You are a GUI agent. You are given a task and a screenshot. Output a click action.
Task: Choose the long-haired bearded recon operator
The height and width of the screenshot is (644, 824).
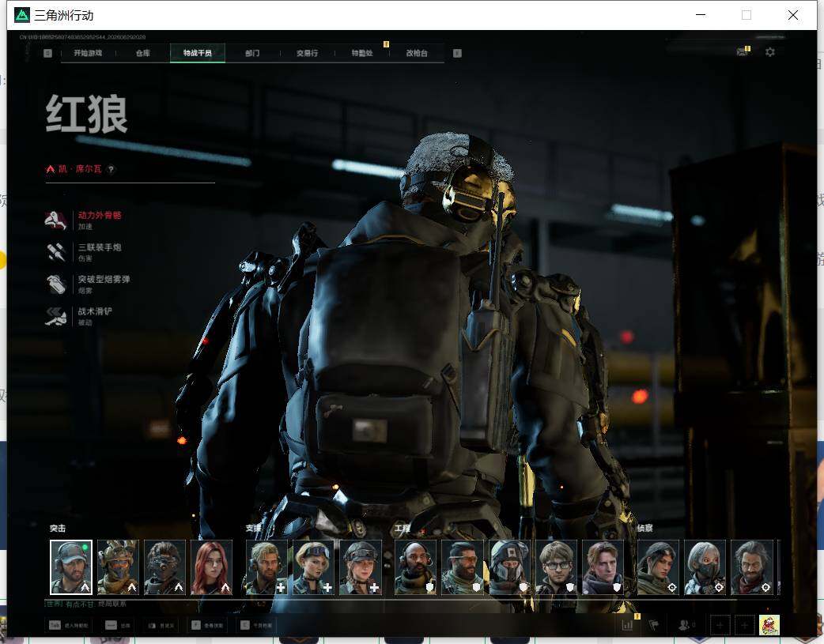click(x=752, y=567)
